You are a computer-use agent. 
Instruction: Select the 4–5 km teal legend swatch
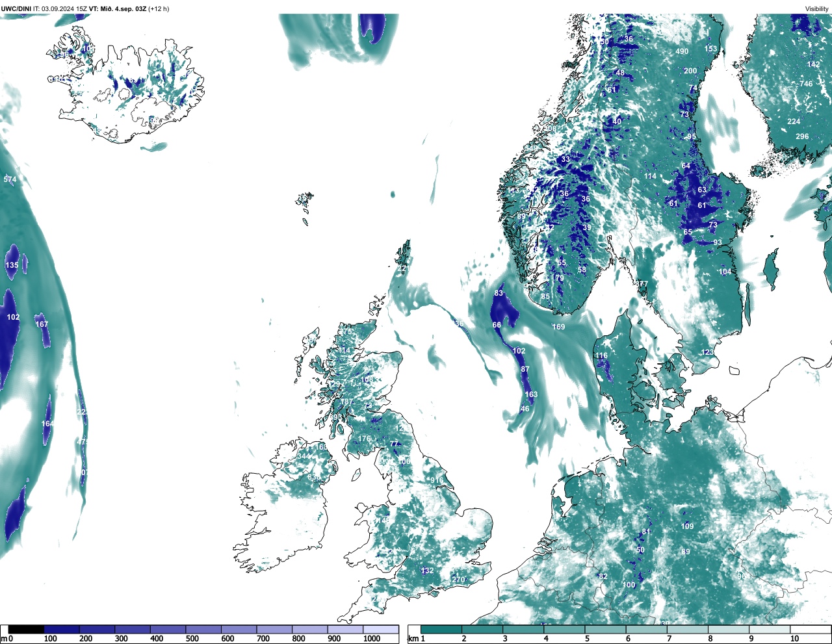point(564,630)
